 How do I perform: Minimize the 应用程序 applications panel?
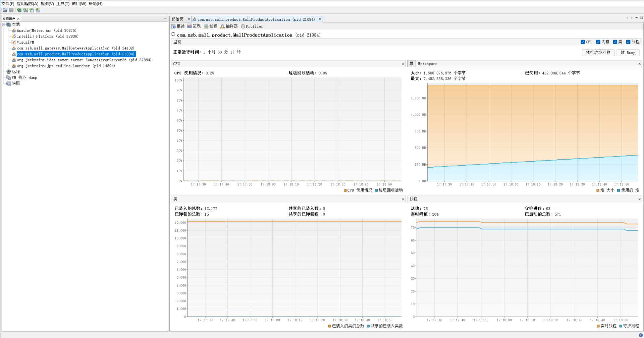[x=165, y=19]
